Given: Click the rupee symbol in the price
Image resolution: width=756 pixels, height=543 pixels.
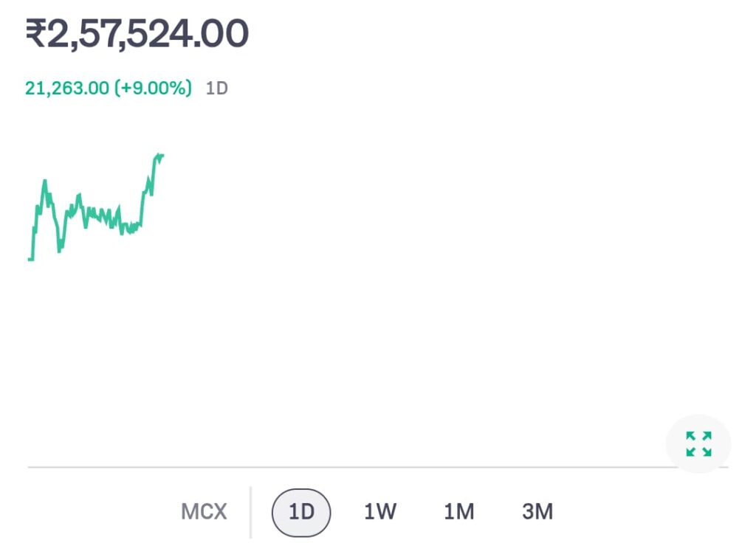Looking at the screenshot, I should (x=35, y=35).
